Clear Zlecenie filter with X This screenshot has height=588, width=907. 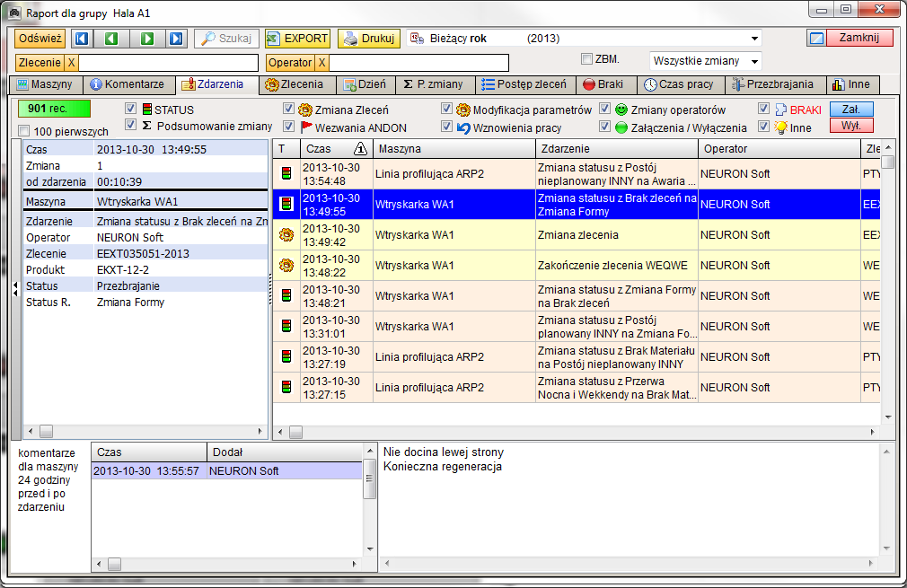point(71,63)
